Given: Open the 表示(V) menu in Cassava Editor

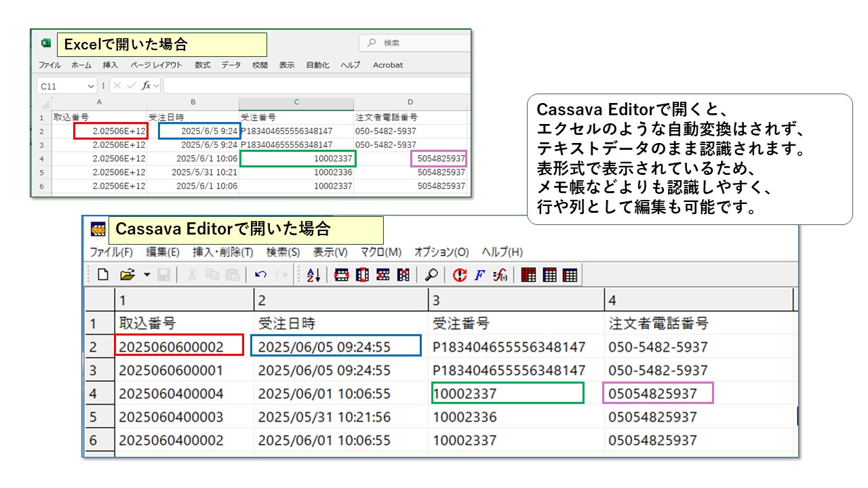Looking at the screenshot, I should (330, 252).
